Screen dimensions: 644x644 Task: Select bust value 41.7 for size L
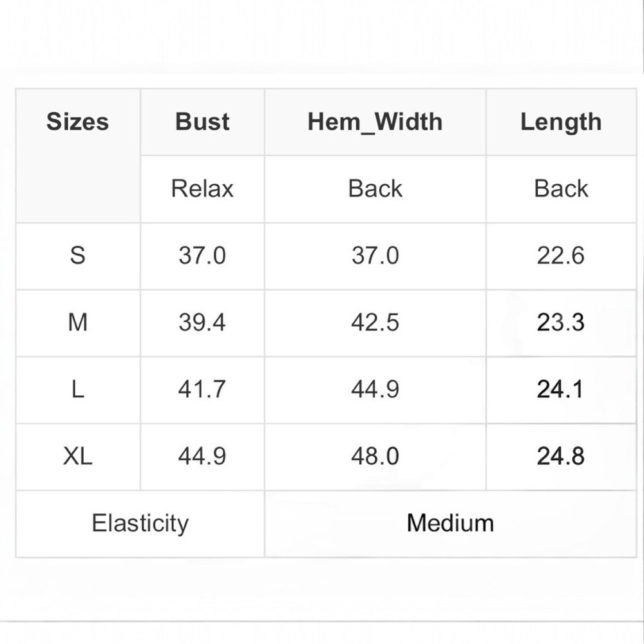coord(202,390)
